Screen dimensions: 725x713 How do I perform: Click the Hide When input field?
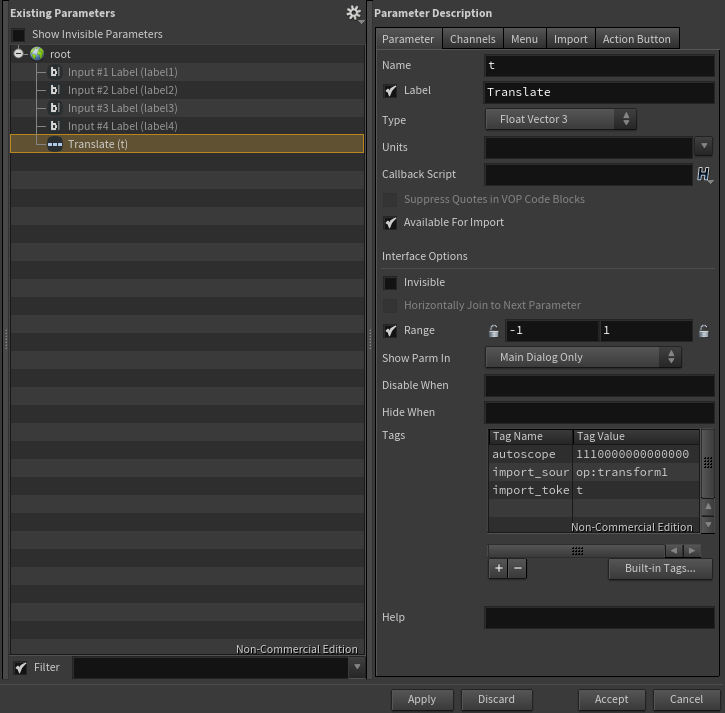pos(599,412)
